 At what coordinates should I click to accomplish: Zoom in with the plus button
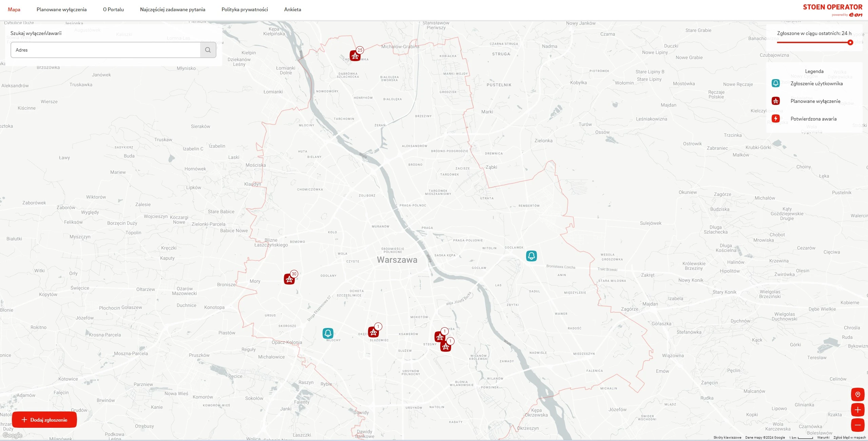point(857,410)
